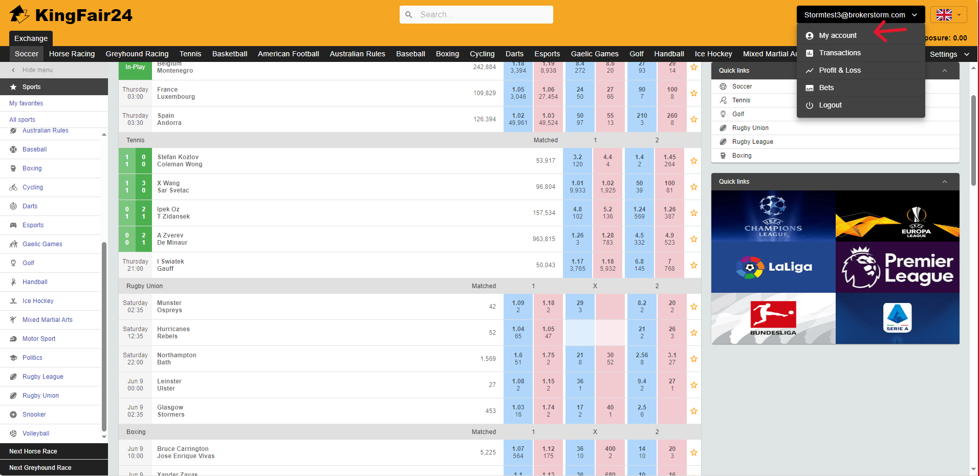Select the Exchange tab
980x476 pixels.
31,38
